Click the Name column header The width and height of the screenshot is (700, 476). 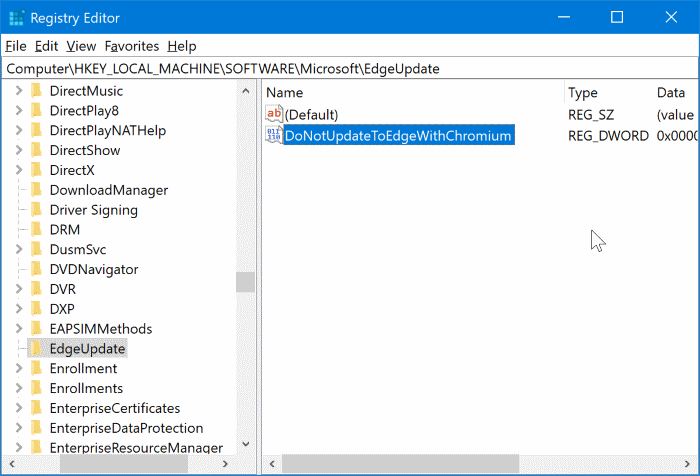click(413, 92)
